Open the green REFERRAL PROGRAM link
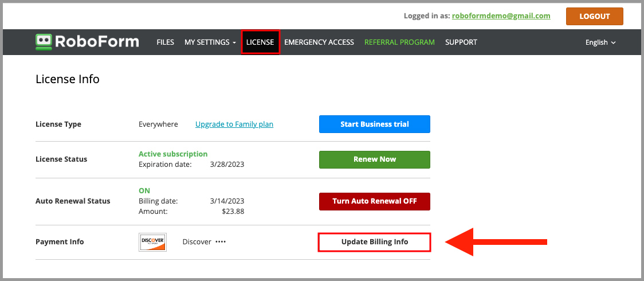The width and height of the screenshot is (644, 281). [399, 42]
